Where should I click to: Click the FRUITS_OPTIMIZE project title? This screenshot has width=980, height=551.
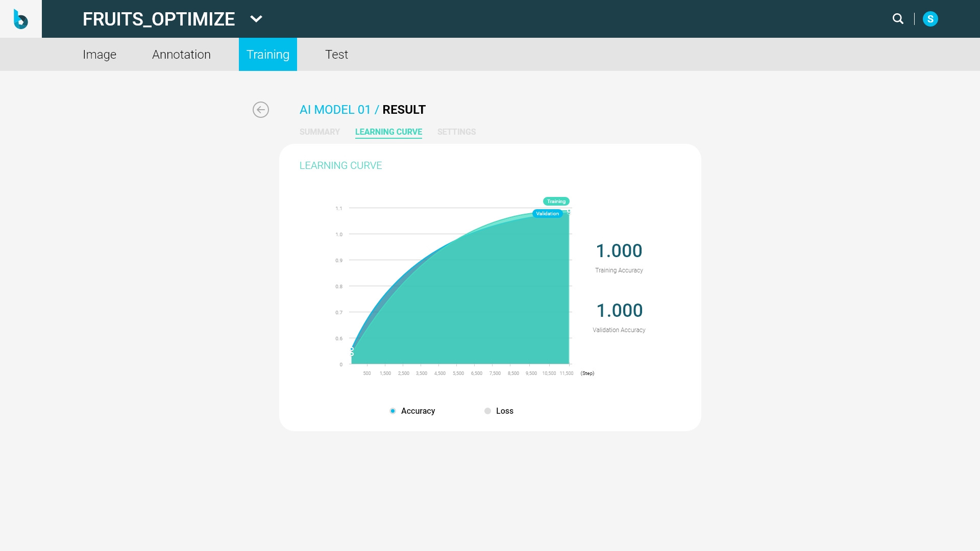pyautogui.click(x=159, y=19)
